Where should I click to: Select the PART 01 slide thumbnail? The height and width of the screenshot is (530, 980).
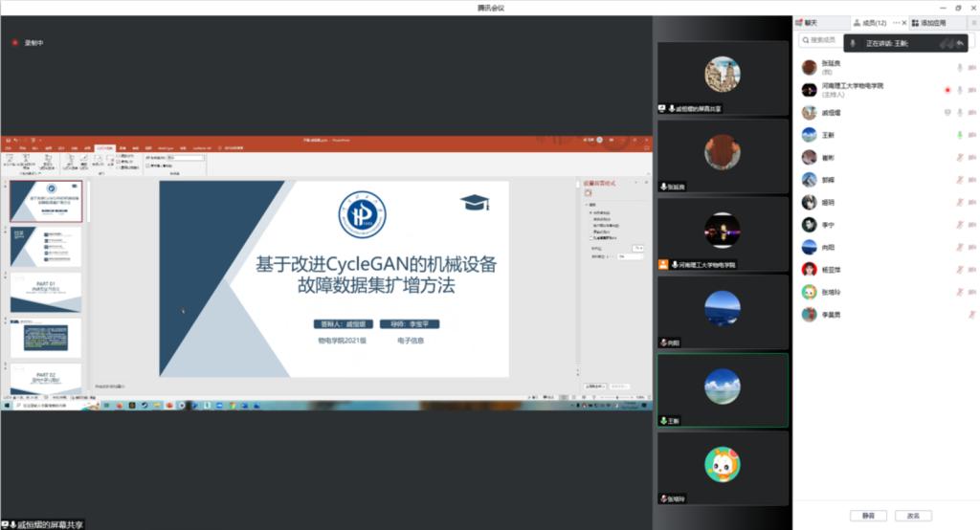click(46, 292)
